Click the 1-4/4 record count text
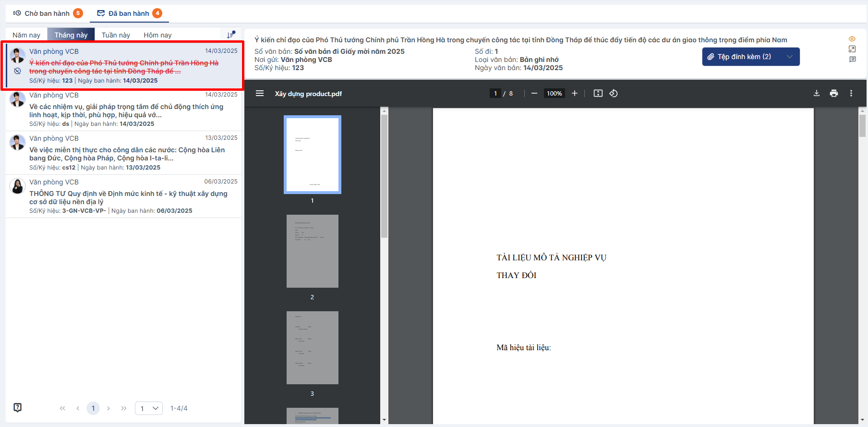 point(179,408)
